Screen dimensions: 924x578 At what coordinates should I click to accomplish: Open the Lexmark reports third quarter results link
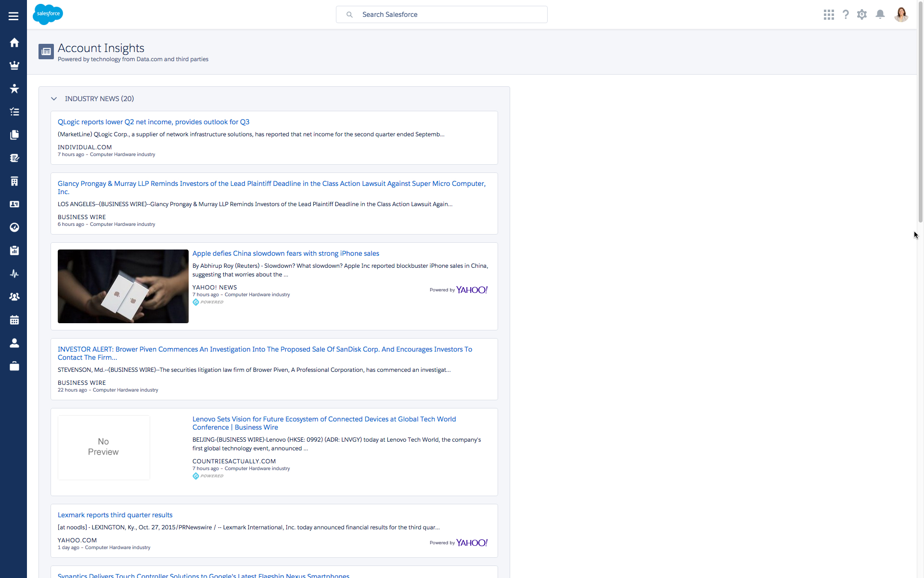(115, 515)
